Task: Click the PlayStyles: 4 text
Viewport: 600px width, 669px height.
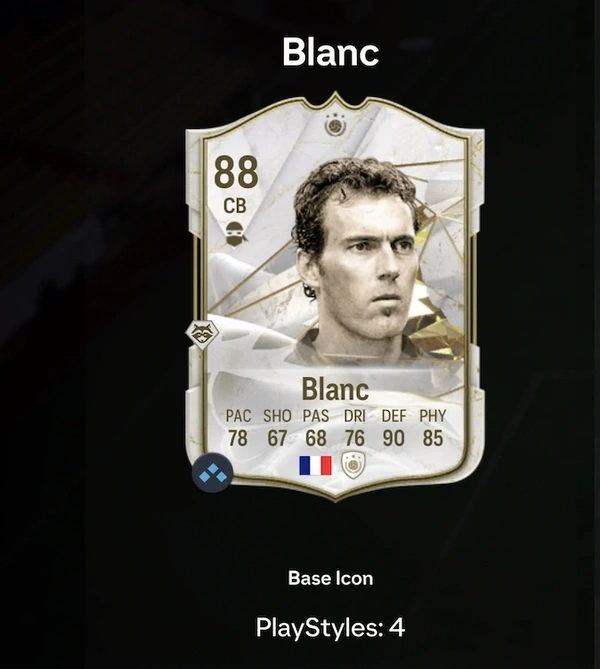Action: click(330, 627)
